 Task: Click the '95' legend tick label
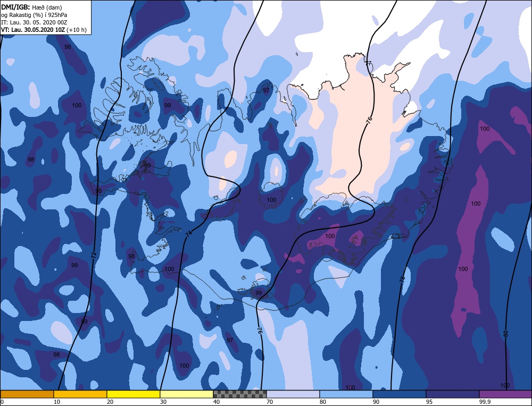point(429,402)
